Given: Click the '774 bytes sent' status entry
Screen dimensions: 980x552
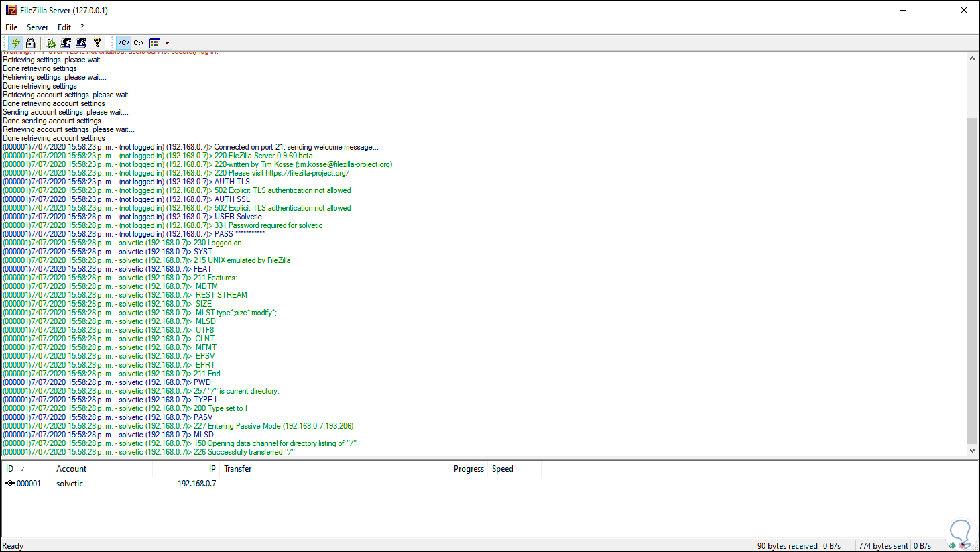Looking at the screenshot, I should click(x=883, y=546).
